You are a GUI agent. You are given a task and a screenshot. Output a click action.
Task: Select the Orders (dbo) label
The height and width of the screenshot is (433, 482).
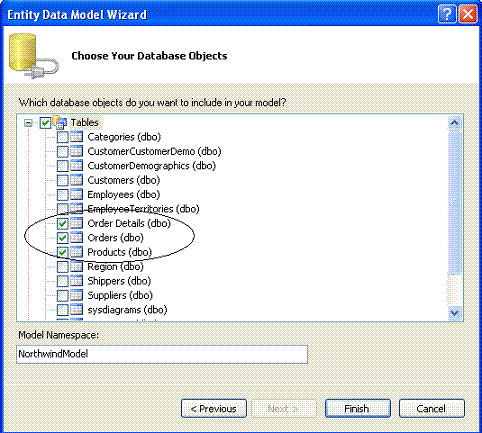tap(115, 238)
